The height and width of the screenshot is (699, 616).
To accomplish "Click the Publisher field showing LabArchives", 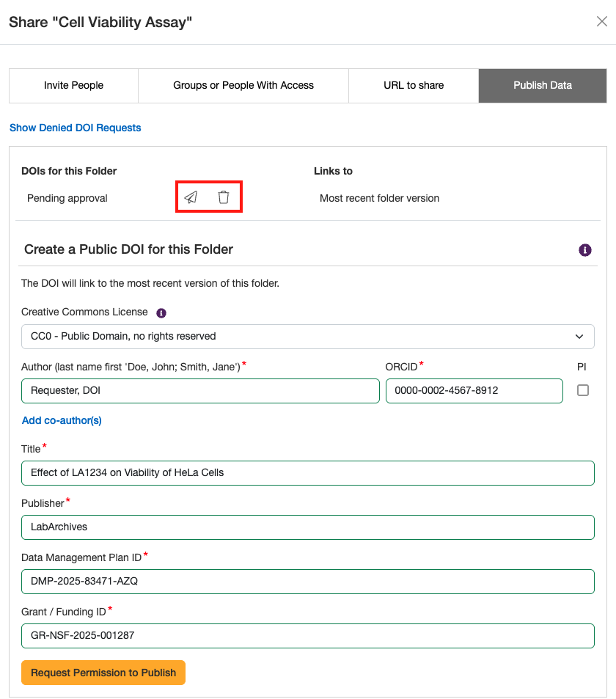I will coord(308,527).
